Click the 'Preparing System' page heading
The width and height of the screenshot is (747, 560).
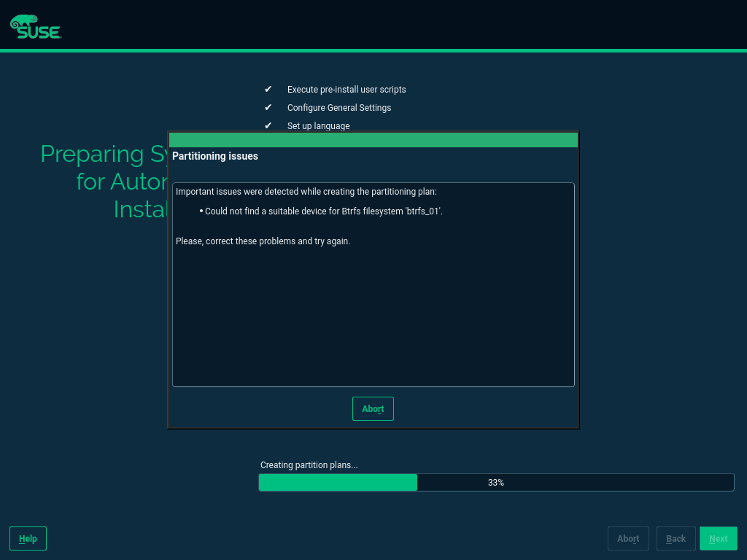coord(104,155)
